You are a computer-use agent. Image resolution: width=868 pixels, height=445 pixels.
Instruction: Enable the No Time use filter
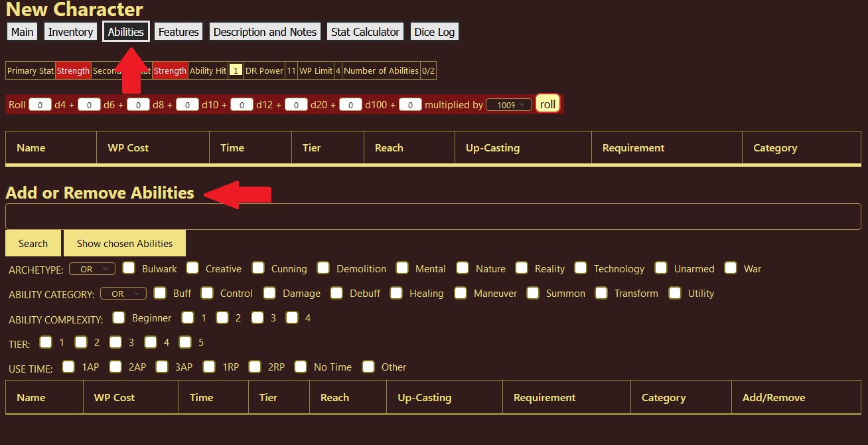tap(300, 366)
